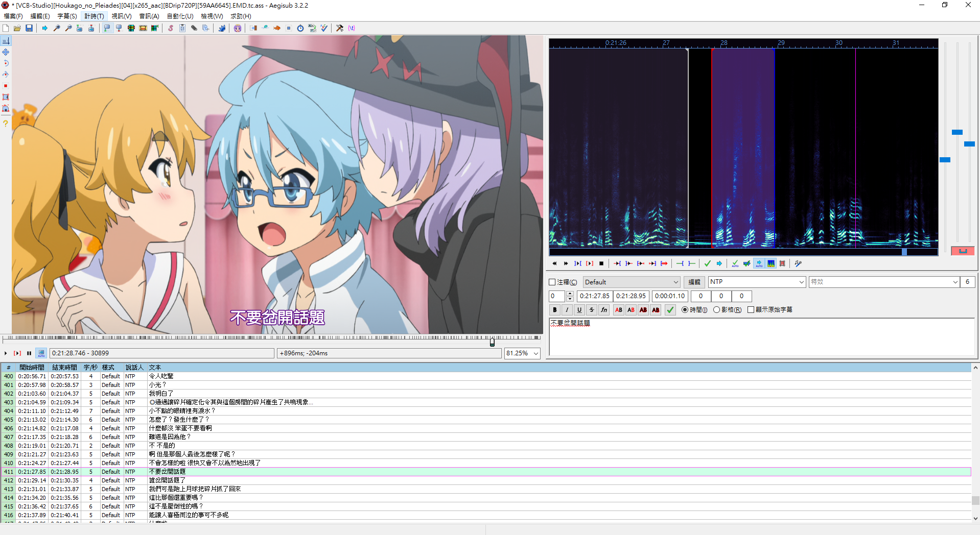Toggle auto go-to-next-line on commit

point(747,263)
